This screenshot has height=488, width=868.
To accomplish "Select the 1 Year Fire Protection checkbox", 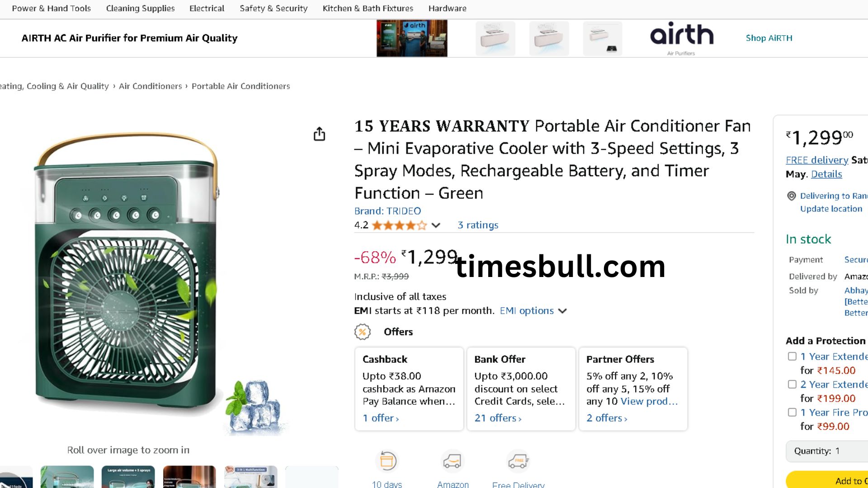I will (x=792, y=412).
